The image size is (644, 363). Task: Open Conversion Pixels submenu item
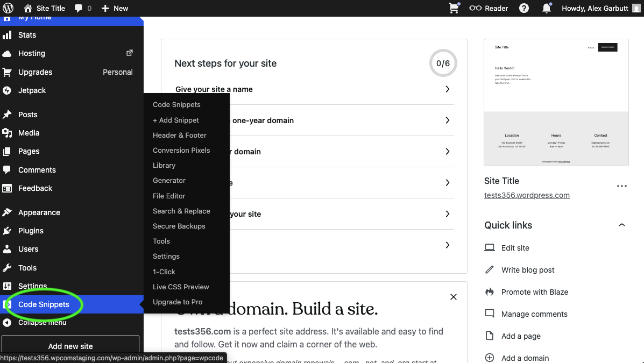pos(181,150)
